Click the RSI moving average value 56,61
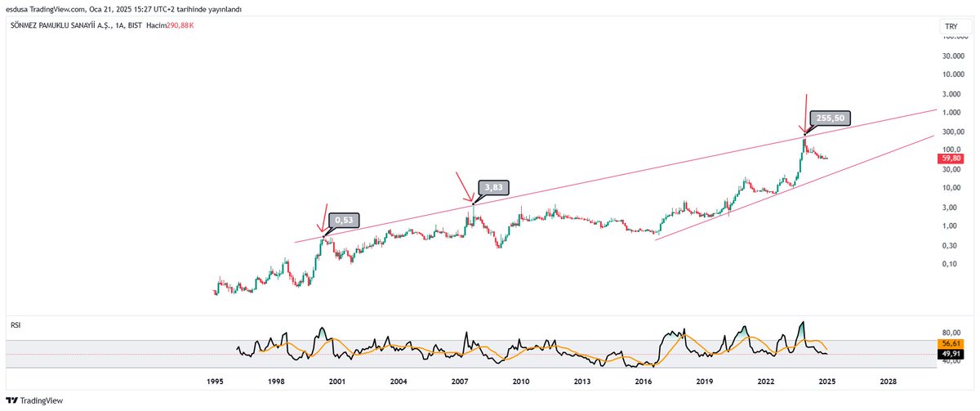The height and width of the screenshot is (411, 980). click(951, 344)
